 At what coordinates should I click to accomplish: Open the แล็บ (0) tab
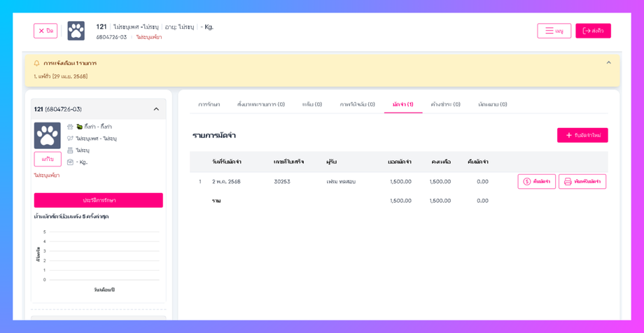coord(312,104)
